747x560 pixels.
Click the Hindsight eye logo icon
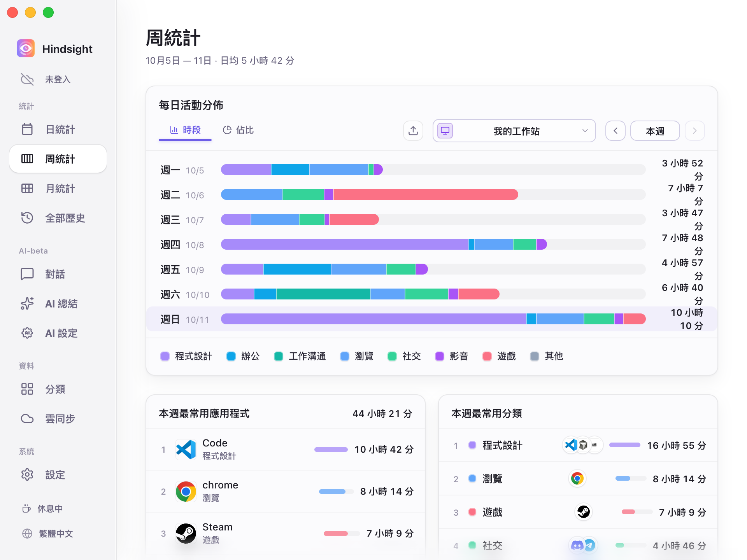point(26,49)
